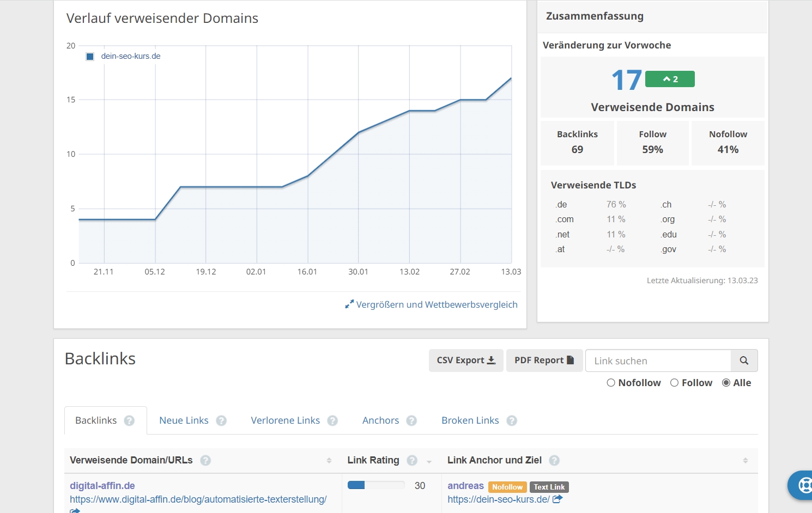Click help icon beside Verweisende Domain/URLs
The image size is (812, 513).
205,460
